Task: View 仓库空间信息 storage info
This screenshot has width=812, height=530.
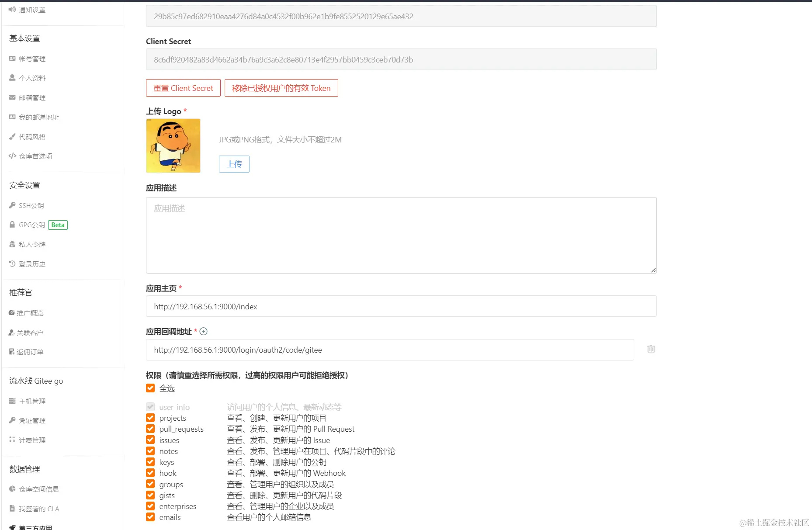Action: (x=39, y=489)
